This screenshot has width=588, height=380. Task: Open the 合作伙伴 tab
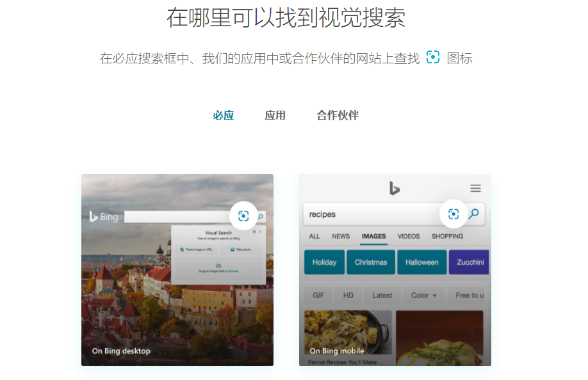[338, 115]
